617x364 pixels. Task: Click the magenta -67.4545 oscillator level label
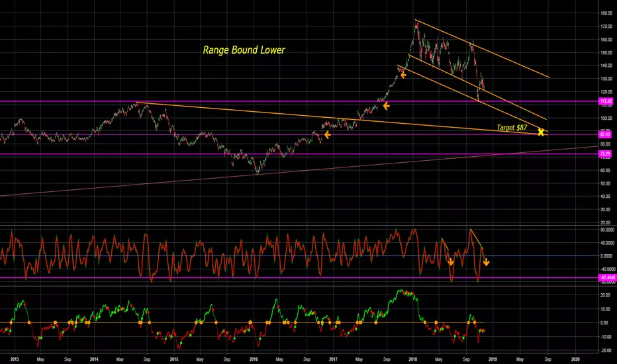pyautogui.click(x=607, y=278)
